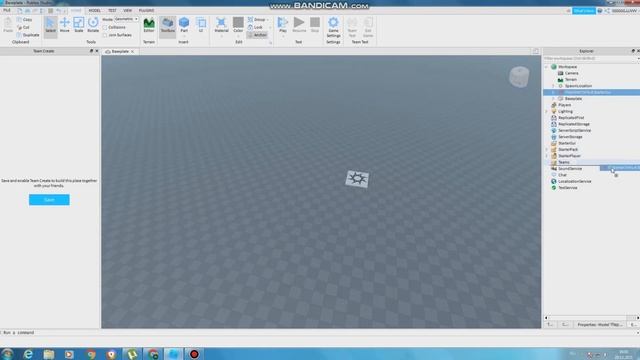Open the Color dropdown swatch

[238, 25]
